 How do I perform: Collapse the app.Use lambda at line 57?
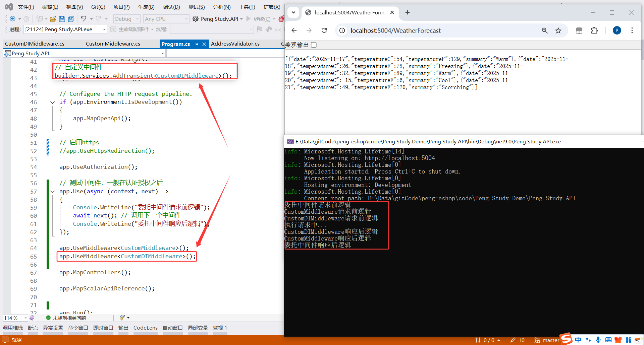tap(52, 192)
